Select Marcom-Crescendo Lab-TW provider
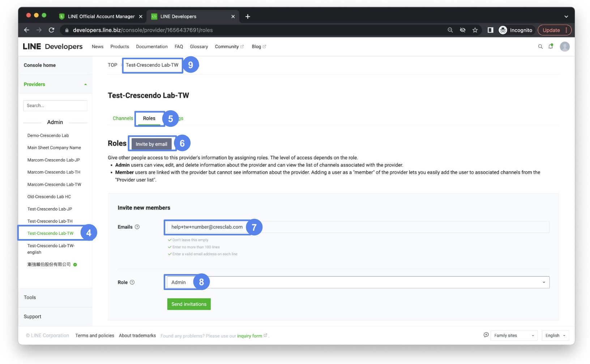 [x=54, y=185]
